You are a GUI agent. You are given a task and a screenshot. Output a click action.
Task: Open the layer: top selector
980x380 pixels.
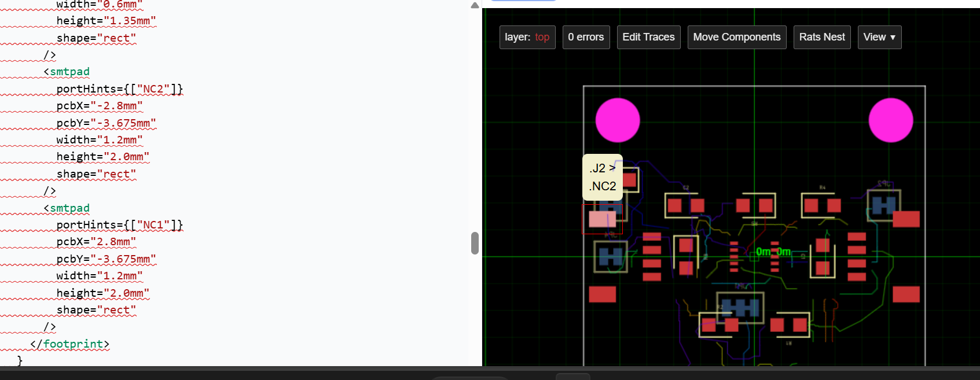tap(527, 37)
